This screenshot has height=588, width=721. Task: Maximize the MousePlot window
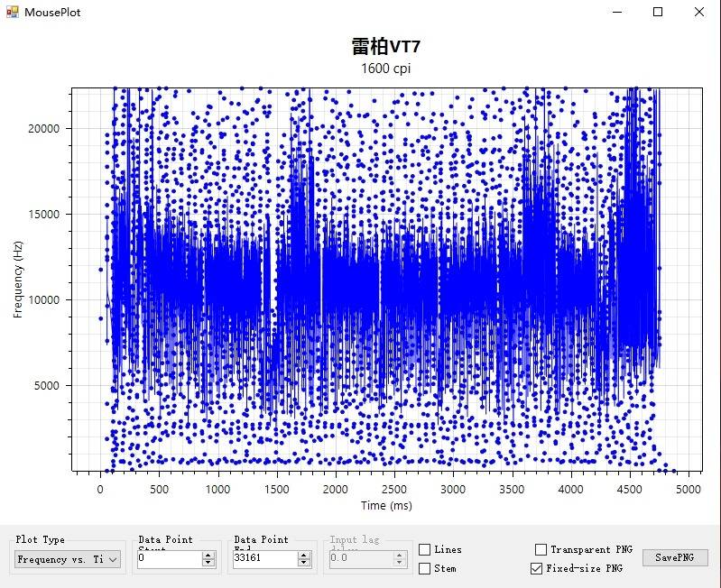pyautogui.click(x=658, y=12)
